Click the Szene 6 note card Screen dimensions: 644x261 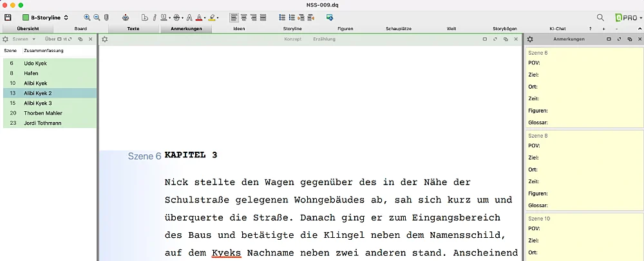pyautogui.click(x=584, y=87)
